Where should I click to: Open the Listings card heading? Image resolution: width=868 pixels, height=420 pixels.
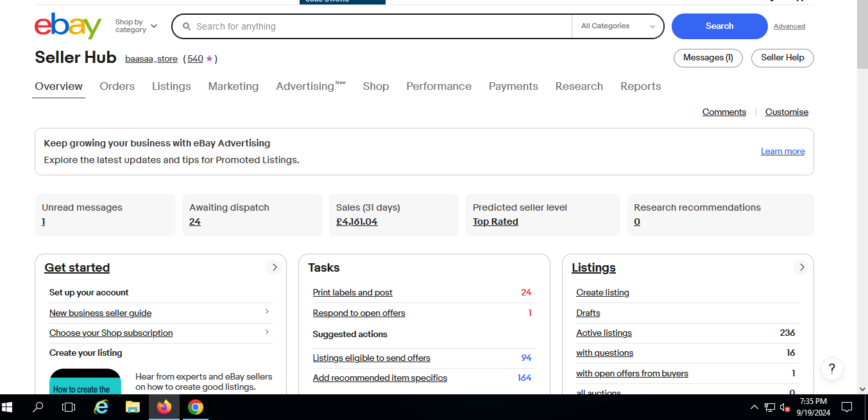tap(593, 268)
